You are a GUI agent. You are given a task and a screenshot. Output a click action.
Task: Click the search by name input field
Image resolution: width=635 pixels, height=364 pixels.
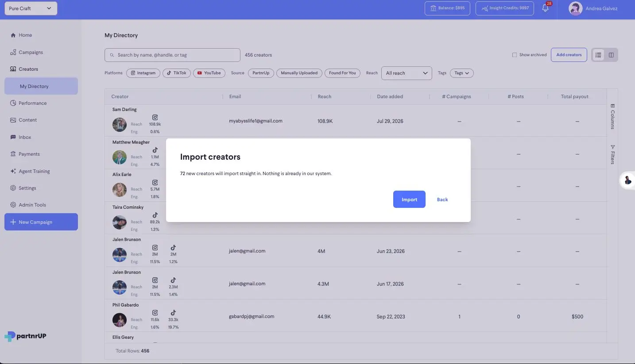pos(172,55)
